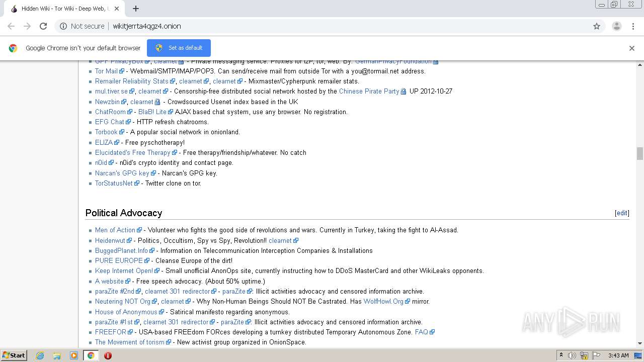Open the n0id link
The height and width of the screenshot is (362, 644).
point(101,162)
